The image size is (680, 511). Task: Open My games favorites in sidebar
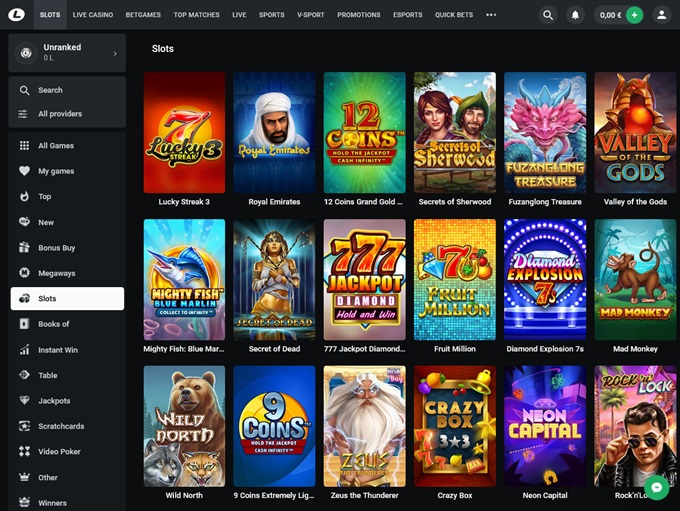click(56, 171)
